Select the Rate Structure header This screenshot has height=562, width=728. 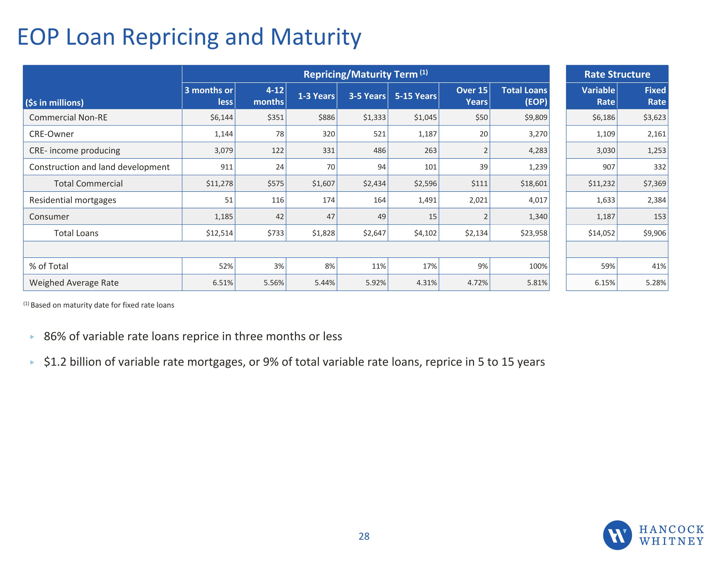[x=617, y=74]
